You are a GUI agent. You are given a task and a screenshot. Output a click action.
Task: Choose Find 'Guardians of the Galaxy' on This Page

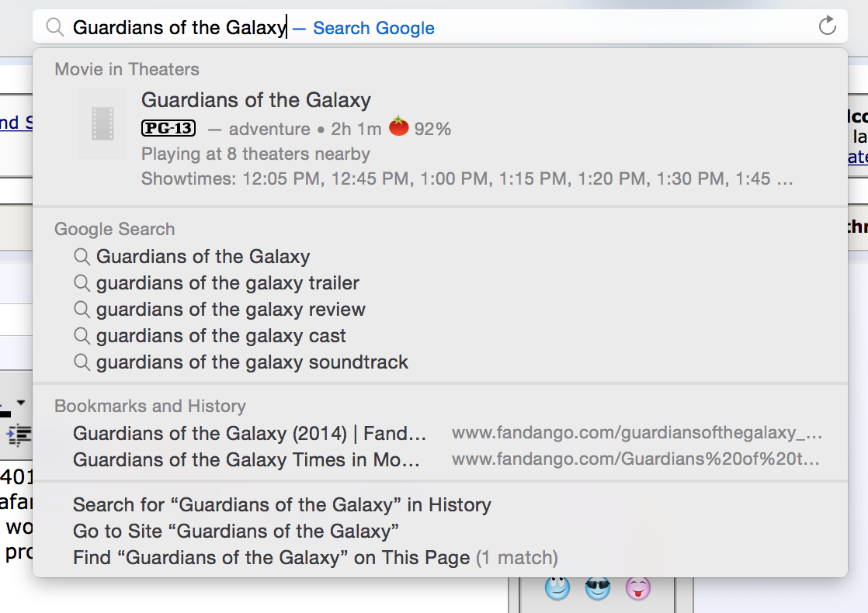point(315,558)
